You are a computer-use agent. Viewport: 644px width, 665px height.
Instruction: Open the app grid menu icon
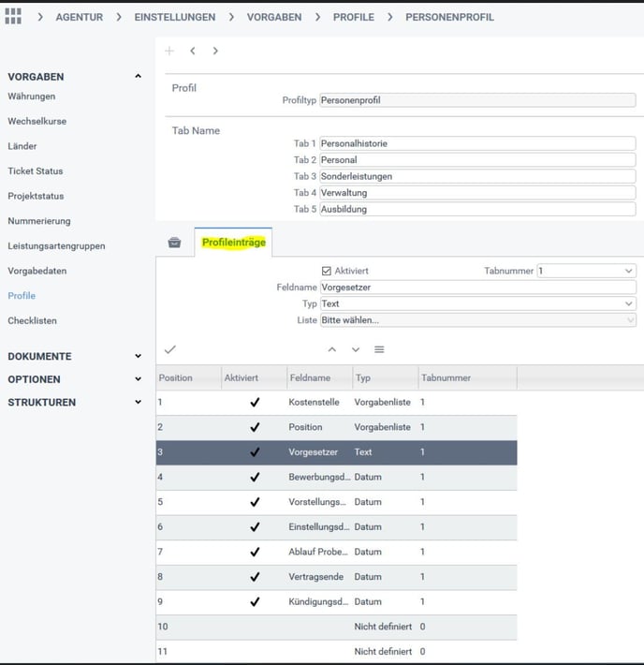point(13,17)
